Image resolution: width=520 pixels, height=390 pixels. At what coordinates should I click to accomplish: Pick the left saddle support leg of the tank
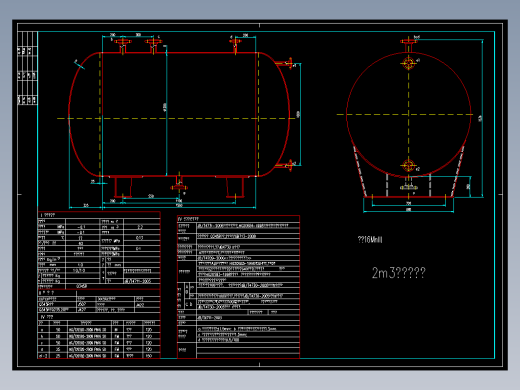(123, 187)
